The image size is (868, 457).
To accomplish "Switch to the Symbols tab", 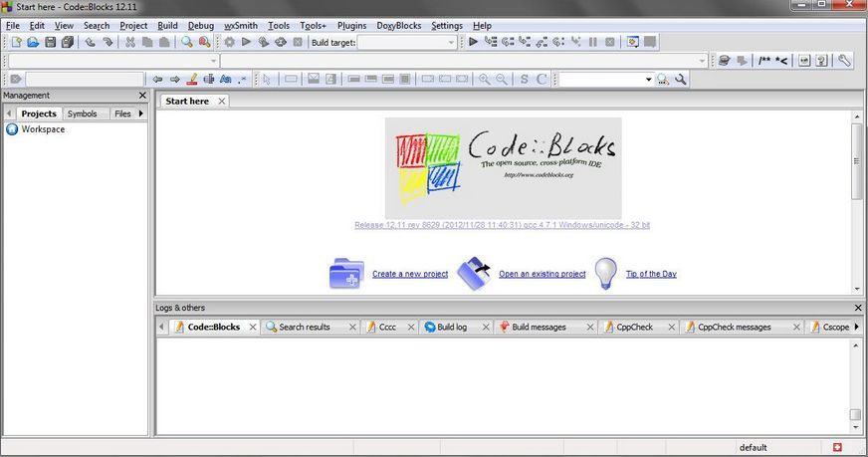I will pyautogui.click(x=82, y=114).
